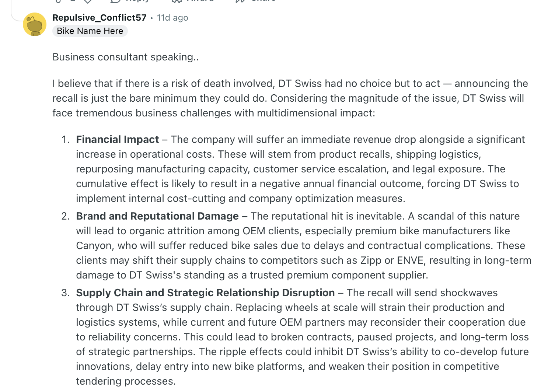555x392 pixels.
Task: Click the partially visible upvote arrow icon
Action: (58, 1)
